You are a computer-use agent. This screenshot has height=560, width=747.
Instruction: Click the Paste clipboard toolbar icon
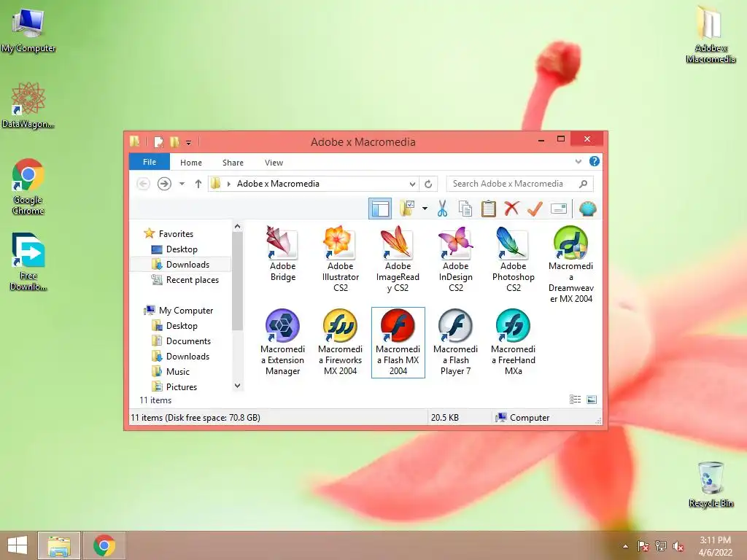(x=488, y=209)
